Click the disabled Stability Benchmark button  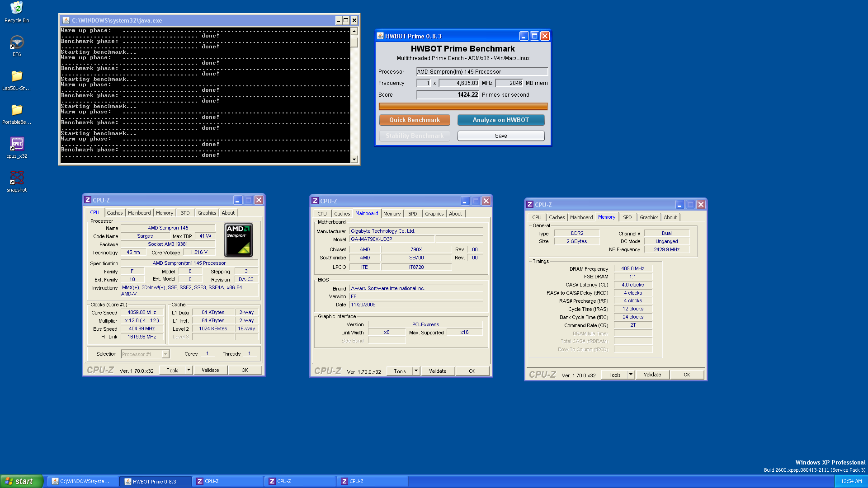(415, 136)
